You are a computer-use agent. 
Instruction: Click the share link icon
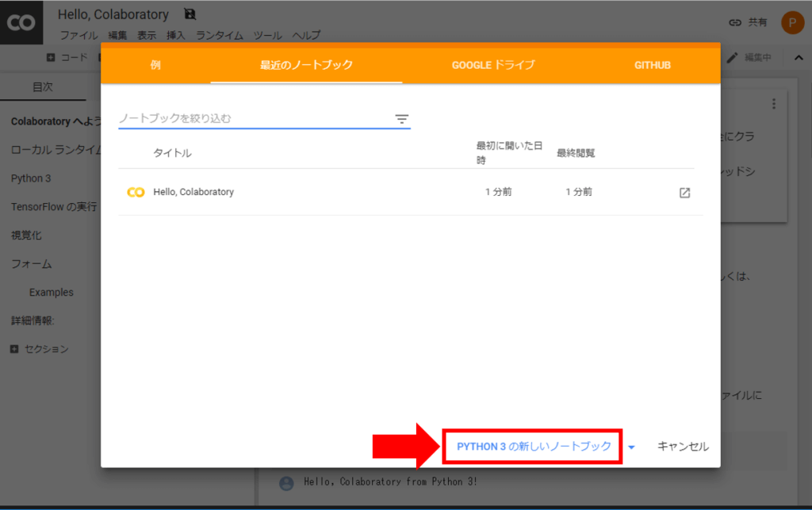(735, 22)
